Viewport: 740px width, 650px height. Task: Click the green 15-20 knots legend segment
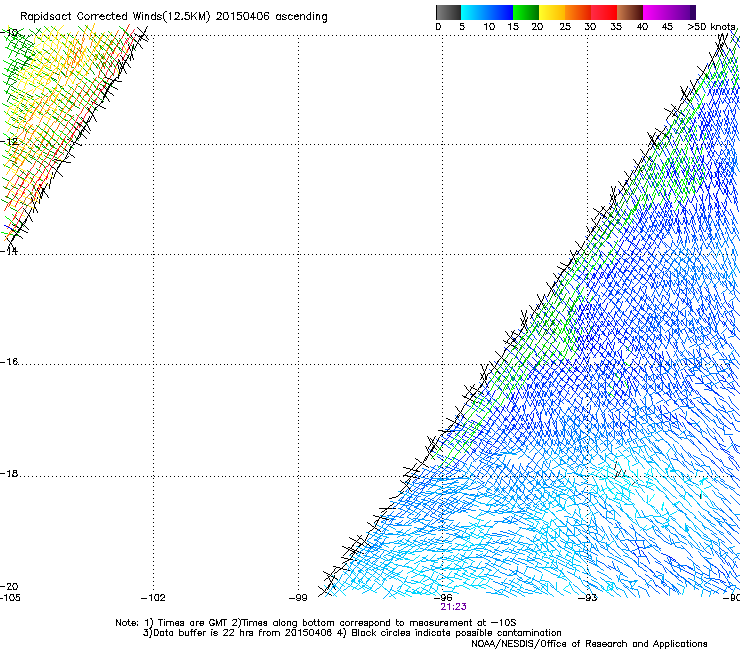[526, 12]
